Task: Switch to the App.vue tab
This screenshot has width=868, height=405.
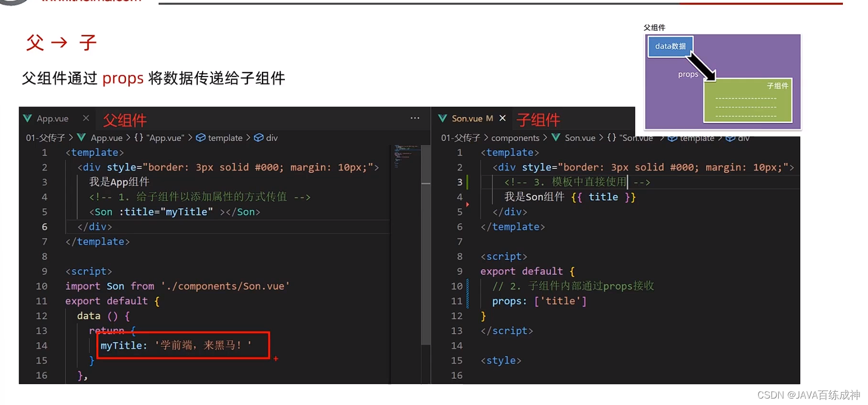Action: point(52,118)
